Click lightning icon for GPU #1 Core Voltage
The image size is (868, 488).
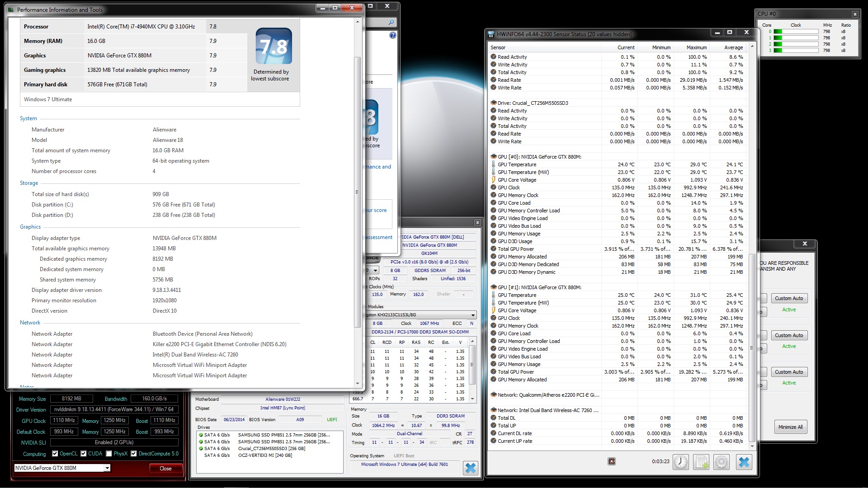pyautogui.click(x=493, y=310)
